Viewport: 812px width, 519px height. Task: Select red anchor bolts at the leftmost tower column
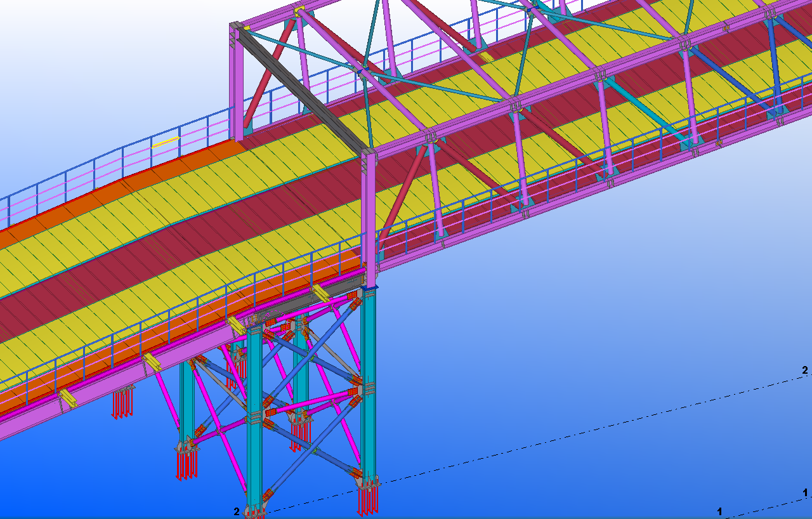click(x=186, y=464)
